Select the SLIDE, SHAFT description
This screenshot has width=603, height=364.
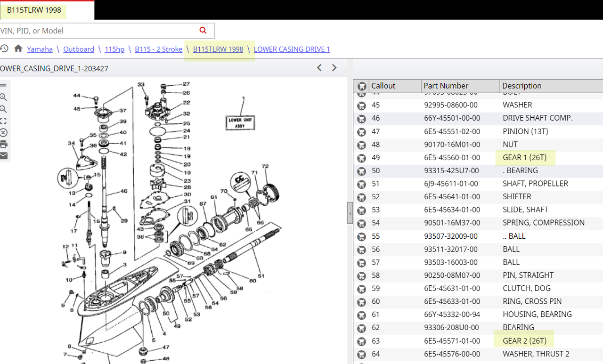tap(525, 210)
